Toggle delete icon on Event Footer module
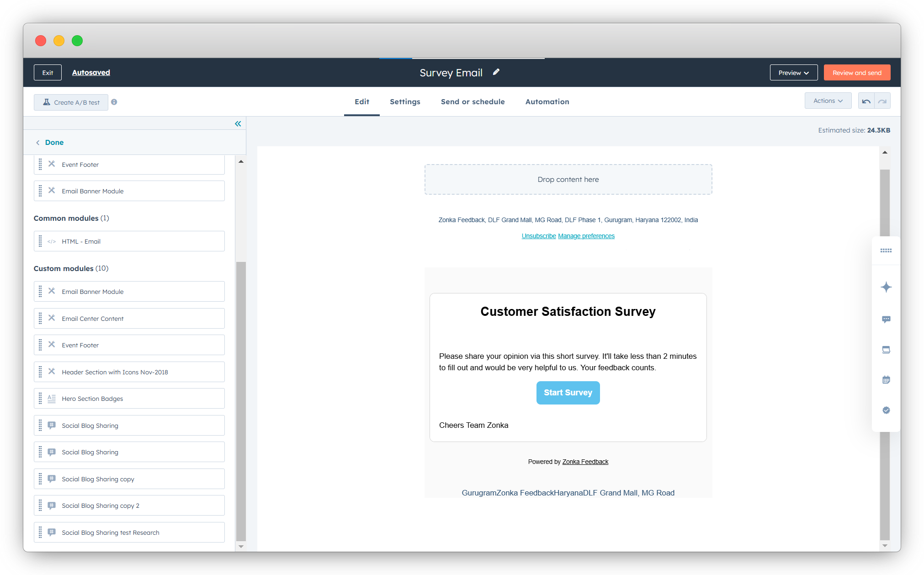 53,164
